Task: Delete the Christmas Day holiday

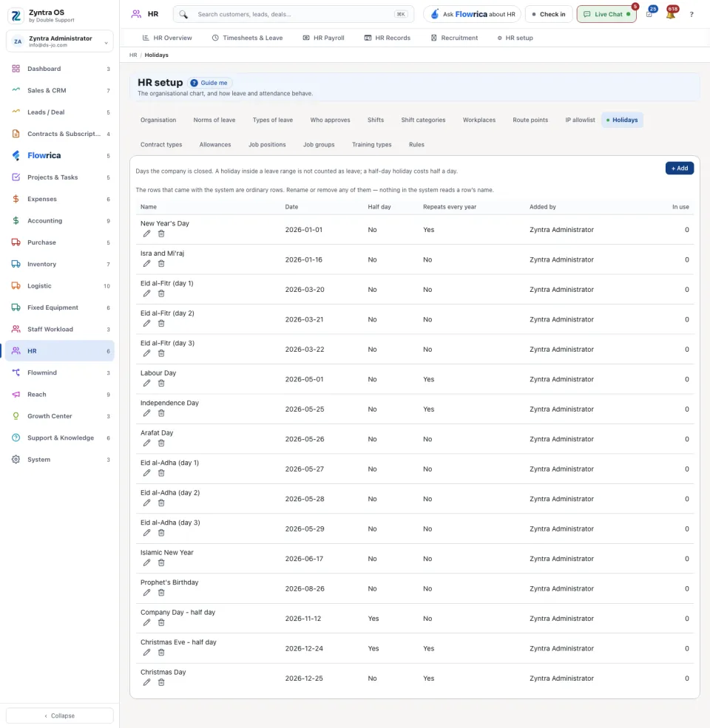Action: (x=161, y=682)
